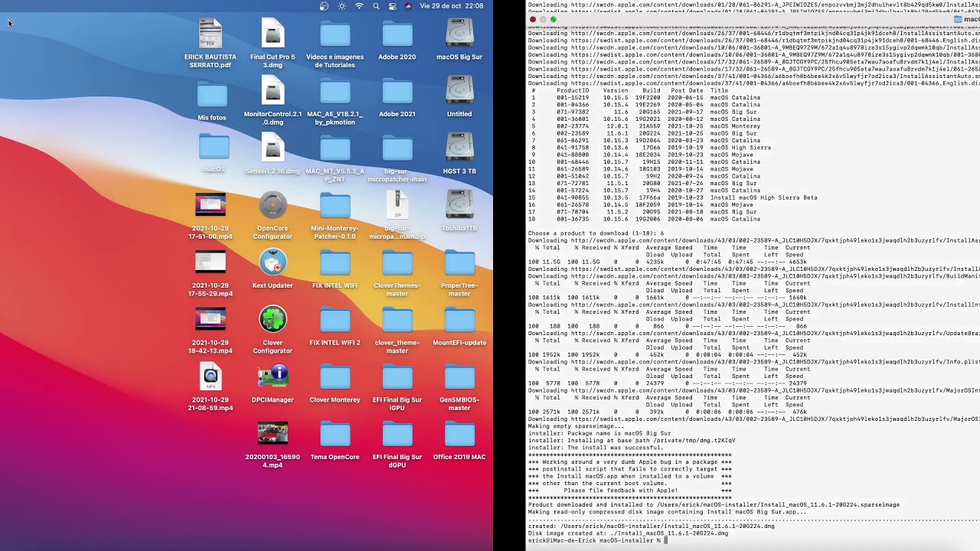
Task: Select the Untitled drive icon
Action: 459,92
